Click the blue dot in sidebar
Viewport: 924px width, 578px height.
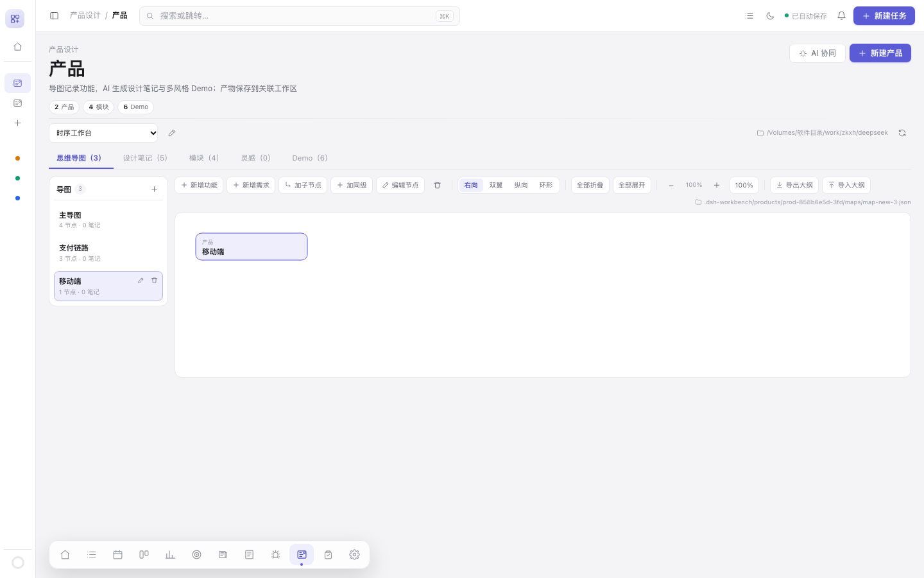click(17, 198)
